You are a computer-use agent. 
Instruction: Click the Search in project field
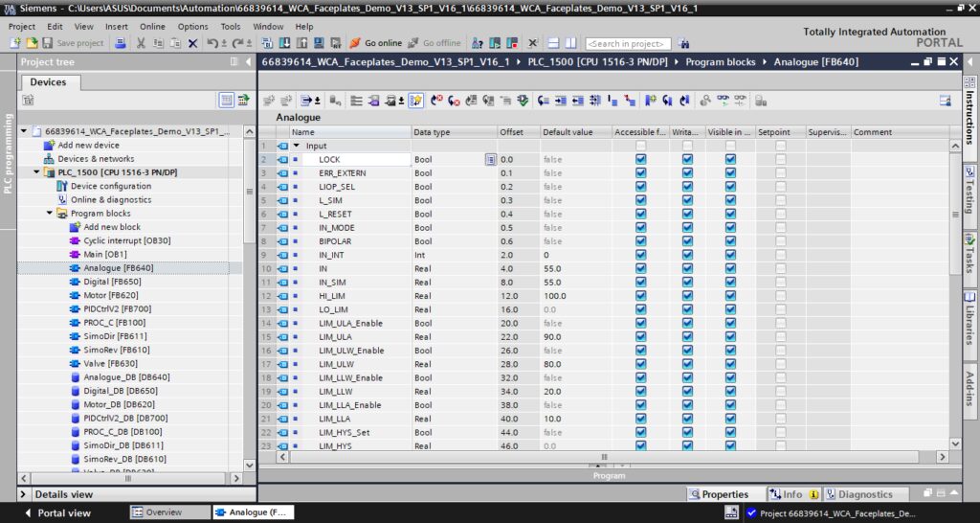628,44
